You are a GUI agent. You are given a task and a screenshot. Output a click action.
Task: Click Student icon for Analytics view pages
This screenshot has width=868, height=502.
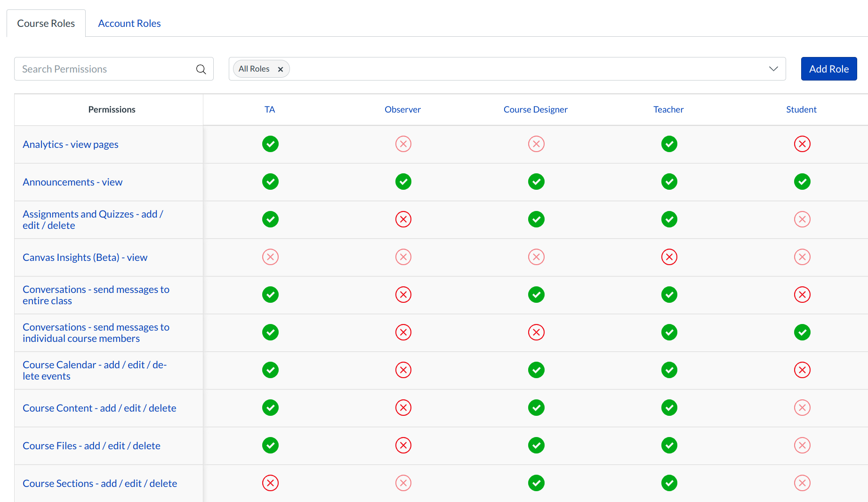(802, 144)
